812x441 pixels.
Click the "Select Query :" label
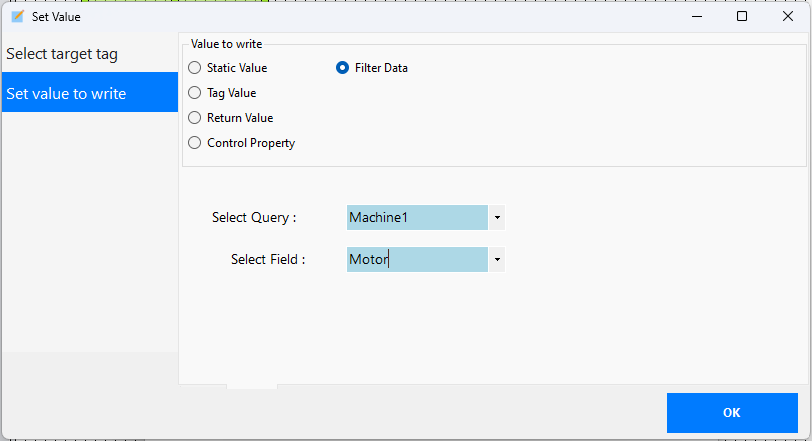click(x=254, y=218)
